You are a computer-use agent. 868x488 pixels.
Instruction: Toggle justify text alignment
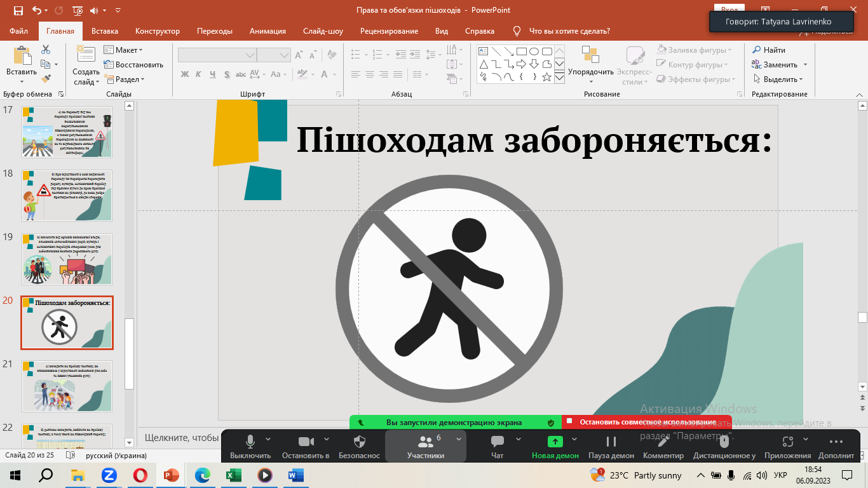398,74
